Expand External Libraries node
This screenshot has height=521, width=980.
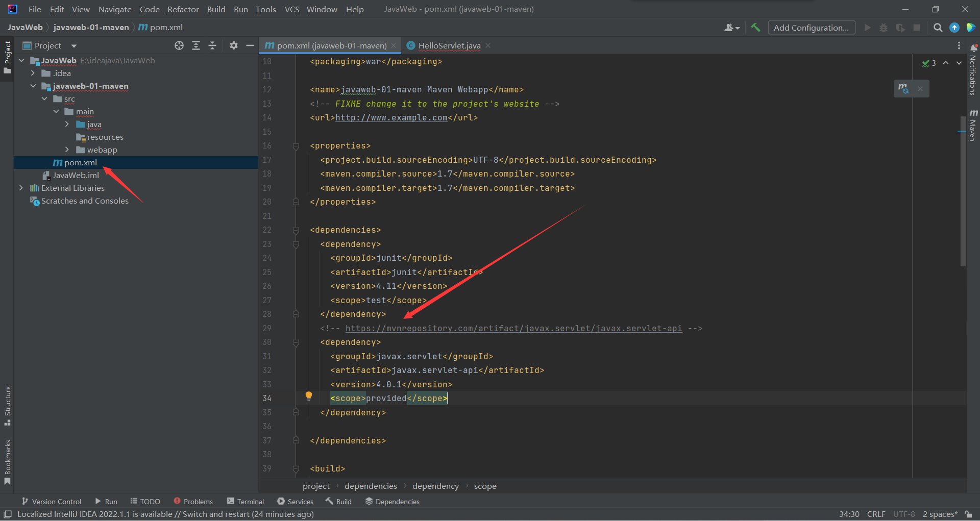tap(21, 188)
